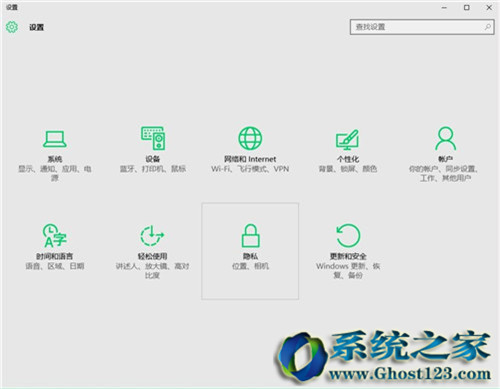Open the Time and Language (时间和语言) icon
500x389 pixels.
point(55,236)
